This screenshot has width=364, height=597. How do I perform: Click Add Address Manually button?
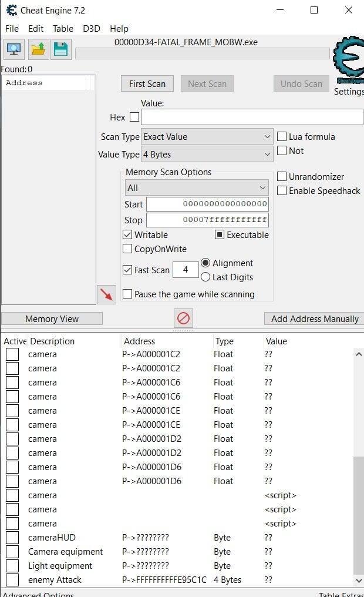315,318
